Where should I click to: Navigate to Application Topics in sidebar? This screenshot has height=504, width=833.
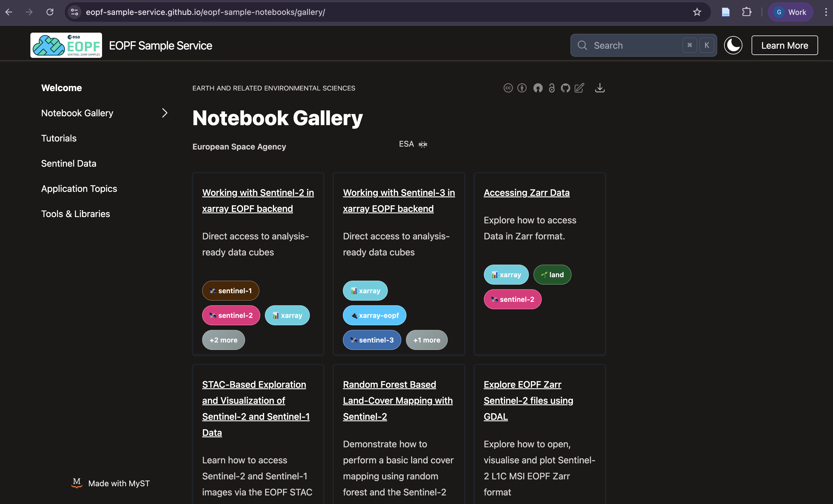(x=79, y=188)
